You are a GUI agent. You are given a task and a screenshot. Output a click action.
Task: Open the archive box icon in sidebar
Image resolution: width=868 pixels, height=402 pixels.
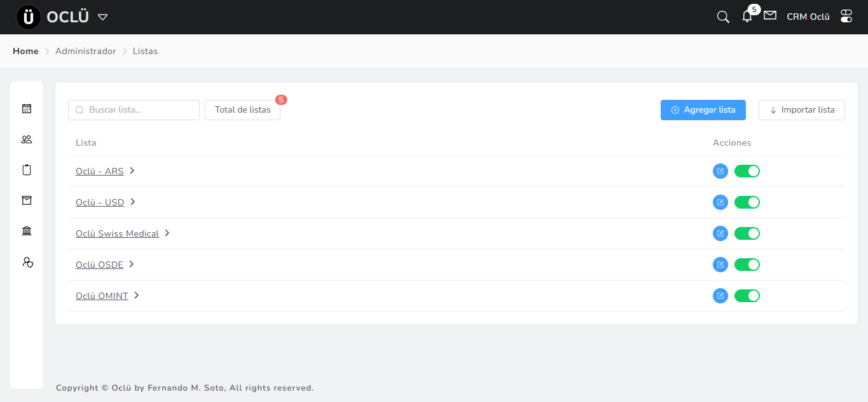tap(27, 200)
